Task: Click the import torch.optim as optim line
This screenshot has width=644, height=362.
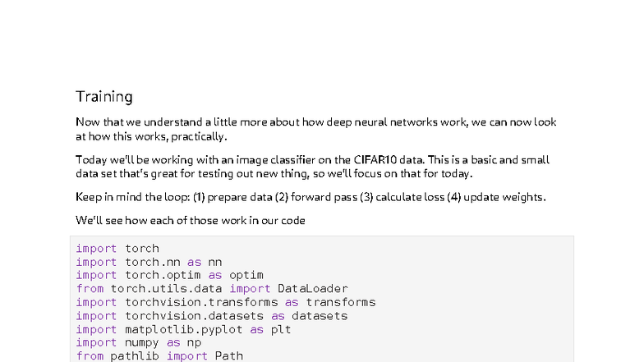Action: [x=169, y=275]
